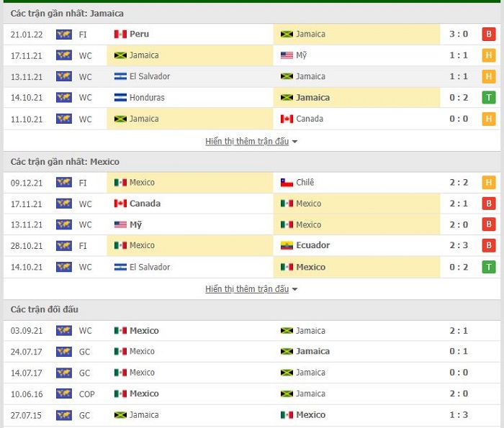Open the Peru team link
504x428 pixels.
[139, 34]
